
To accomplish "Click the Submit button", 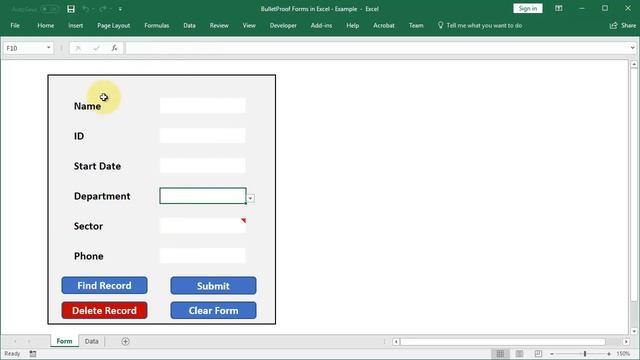I will coord(213,286).
